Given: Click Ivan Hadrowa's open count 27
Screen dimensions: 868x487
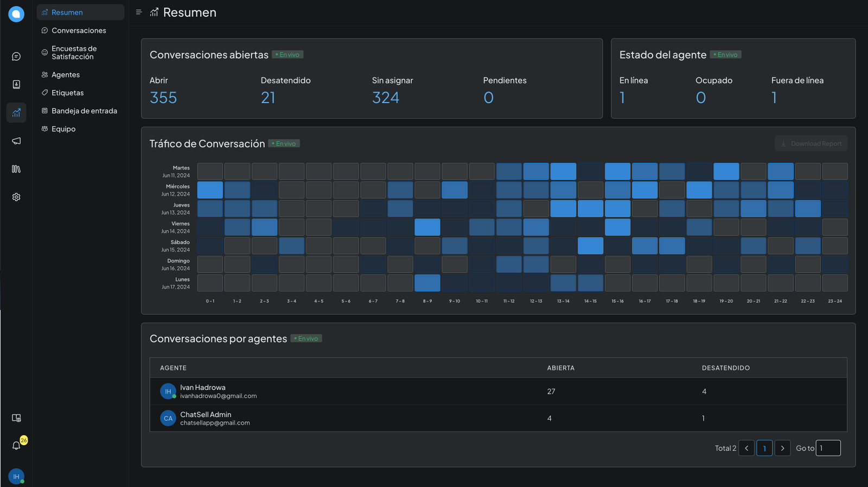Looking at the screenshot, I should [551, 391].
